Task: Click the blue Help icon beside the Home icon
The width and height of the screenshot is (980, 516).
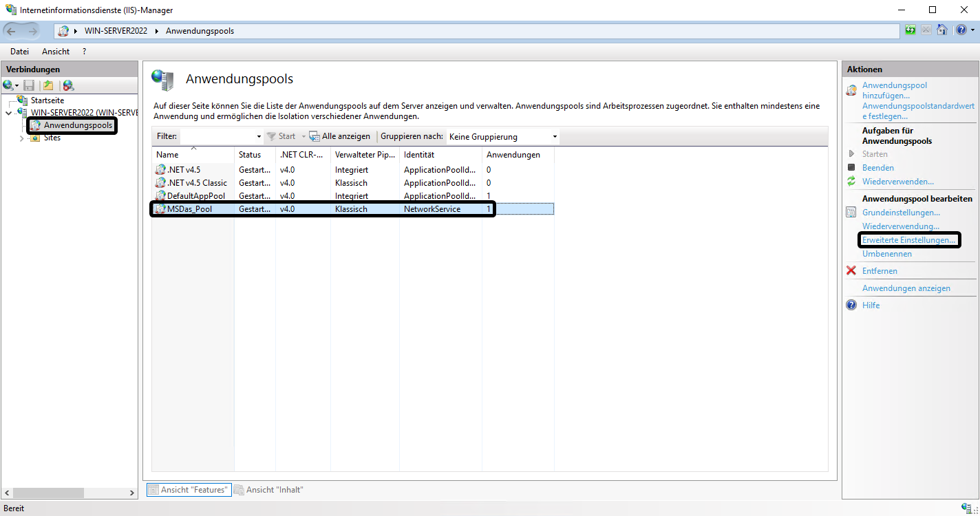Action: point(961,30)
